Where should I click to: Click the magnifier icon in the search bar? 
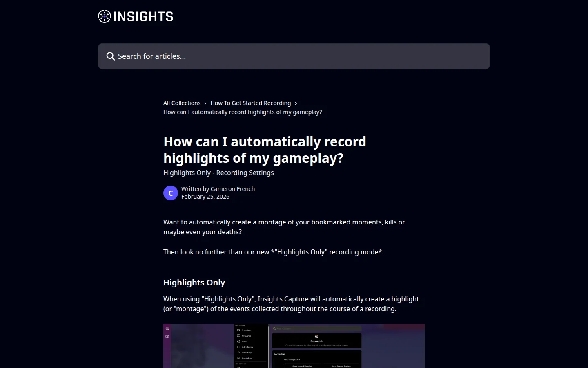(110, 56)
